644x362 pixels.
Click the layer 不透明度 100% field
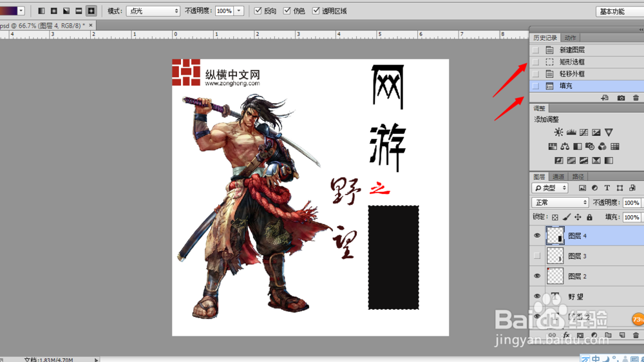[x=632, y=202]
